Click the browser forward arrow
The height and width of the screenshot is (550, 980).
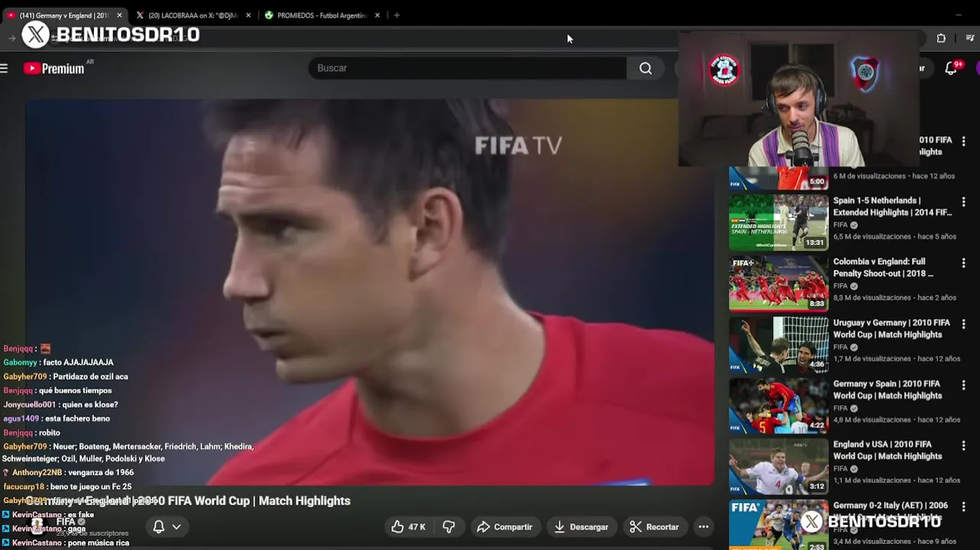[x=11, y=38]
